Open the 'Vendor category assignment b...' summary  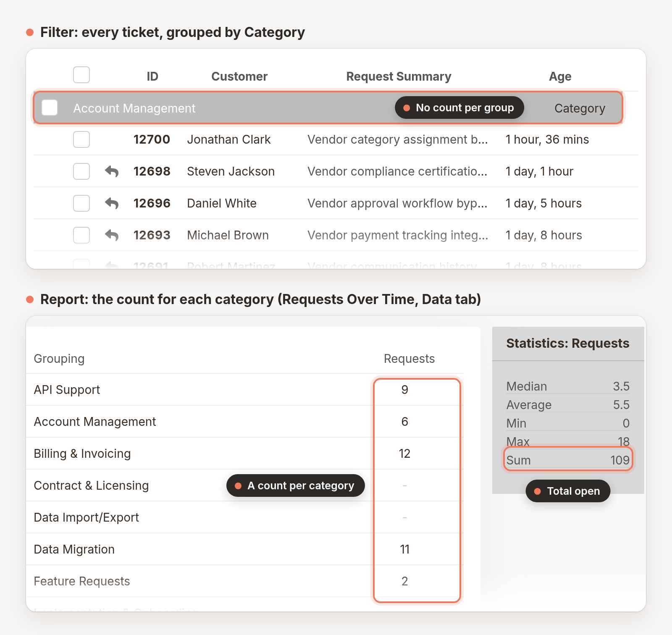[398, 139]
